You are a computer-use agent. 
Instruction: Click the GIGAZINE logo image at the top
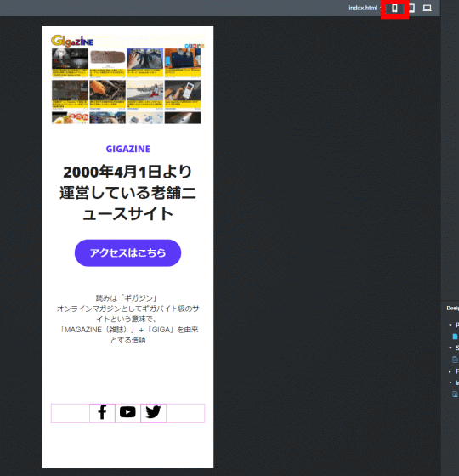72,41
